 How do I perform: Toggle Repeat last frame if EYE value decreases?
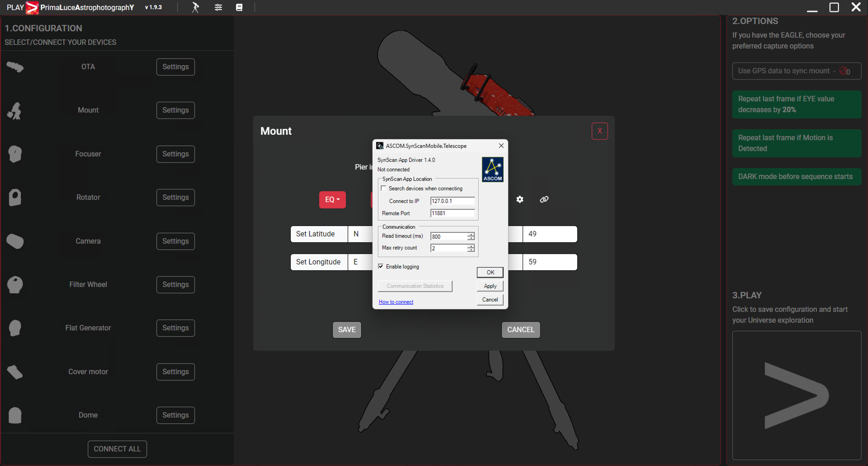point(797,104)
